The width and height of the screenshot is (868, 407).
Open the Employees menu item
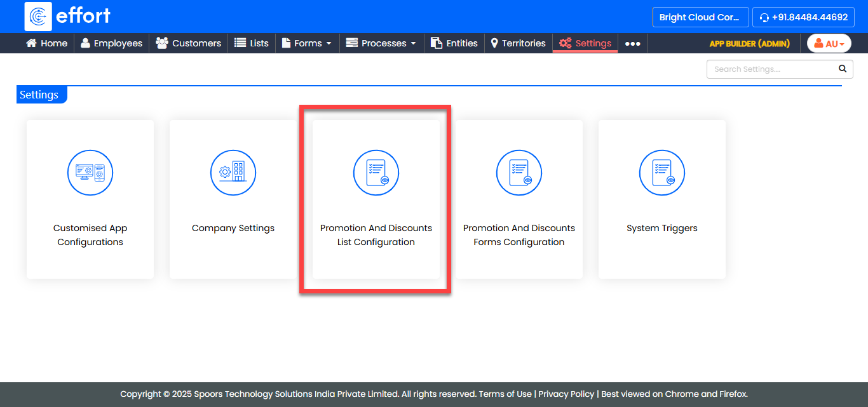click(112, 43)
